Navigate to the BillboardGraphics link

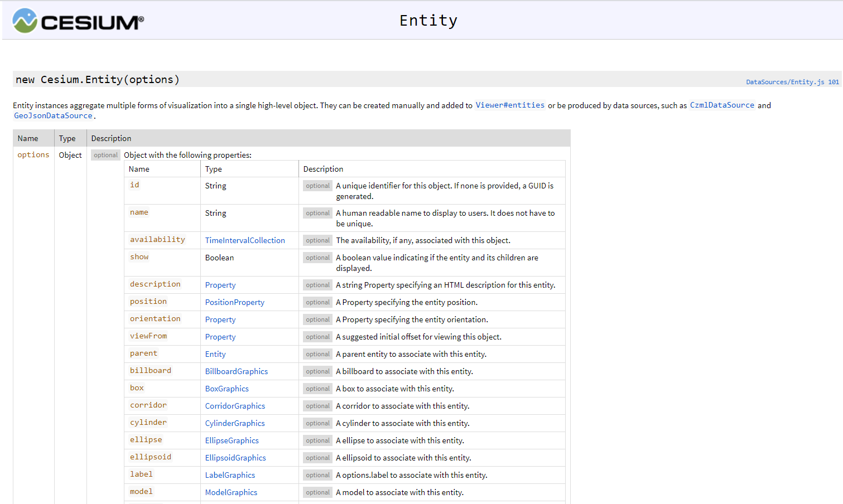236,371
